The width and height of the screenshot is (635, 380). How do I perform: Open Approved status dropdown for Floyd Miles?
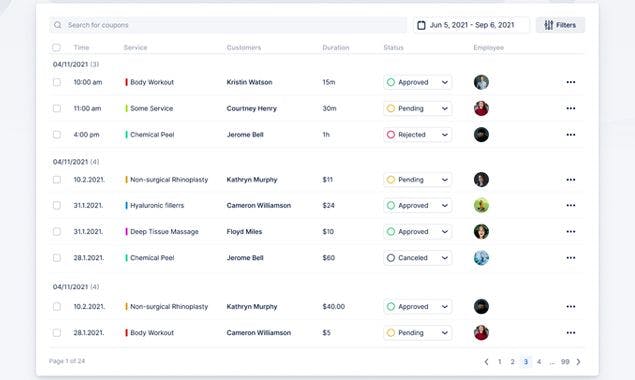click(x=418, y=232)
